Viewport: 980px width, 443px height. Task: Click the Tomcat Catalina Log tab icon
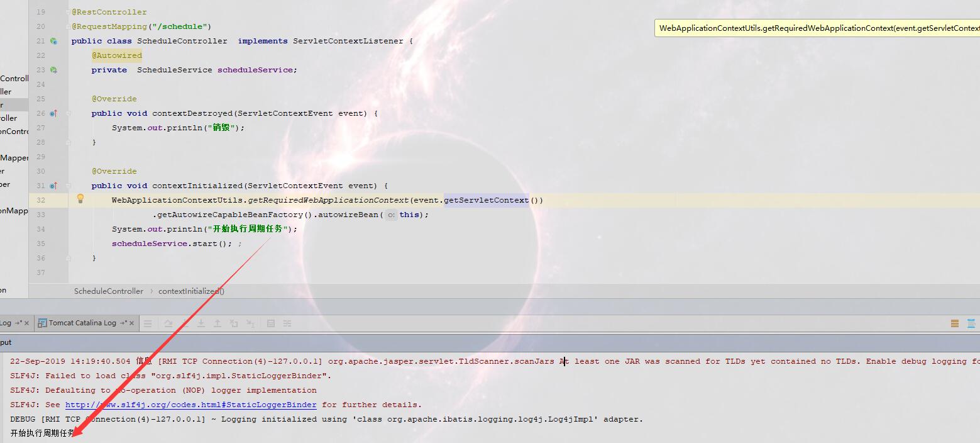pyautogui.click(x=42, y=323)
